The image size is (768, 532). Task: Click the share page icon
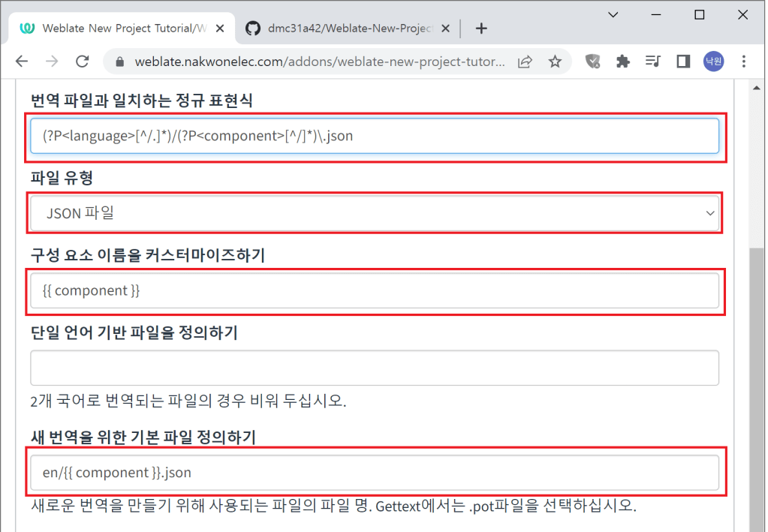click(x=526, y=62)
